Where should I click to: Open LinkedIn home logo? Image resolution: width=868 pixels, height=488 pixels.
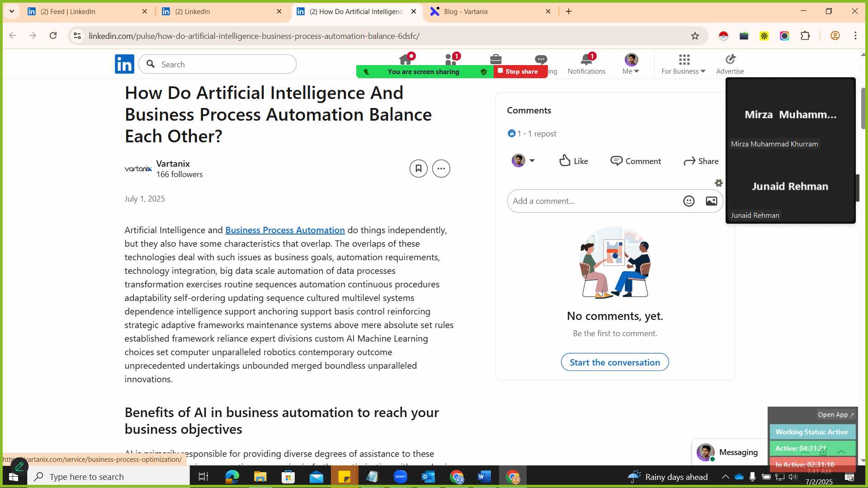point(124,64)
